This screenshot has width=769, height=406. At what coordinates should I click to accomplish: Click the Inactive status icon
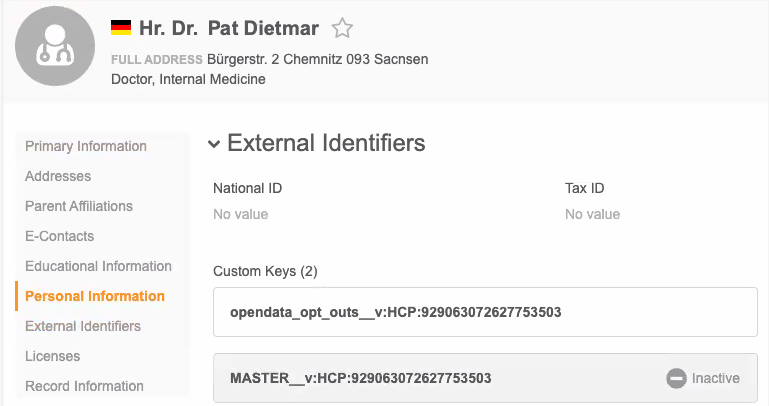677,378
